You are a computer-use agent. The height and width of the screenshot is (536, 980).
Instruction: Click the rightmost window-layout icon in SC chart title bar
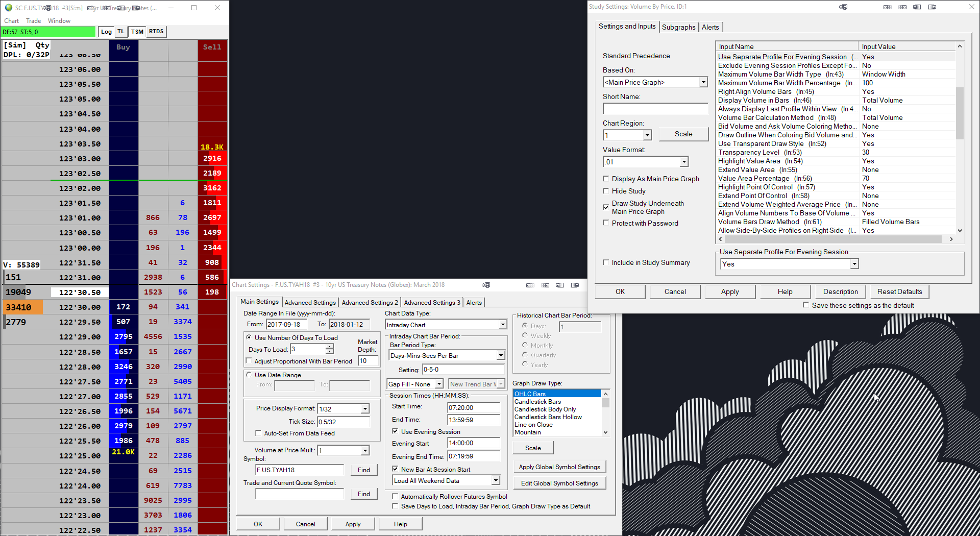pos(136,8)
